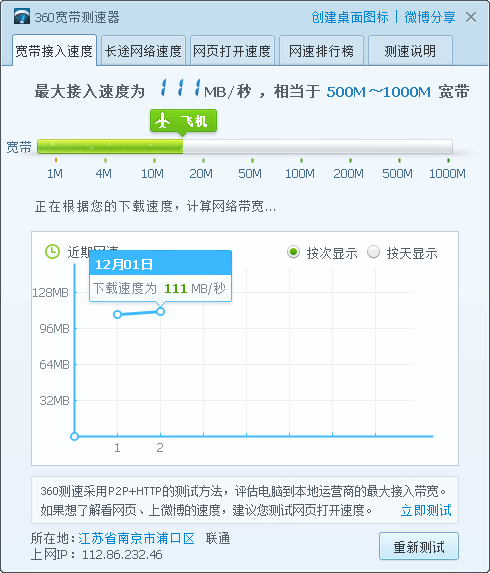Click the green clock icon beside 近期网速

[x=52, y=252]
